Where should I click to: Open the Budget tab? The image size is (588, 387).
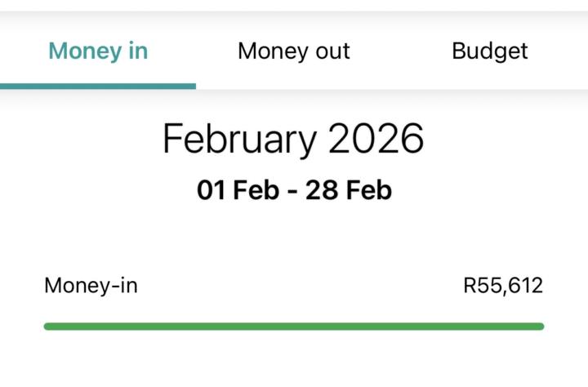click(489, 51)
